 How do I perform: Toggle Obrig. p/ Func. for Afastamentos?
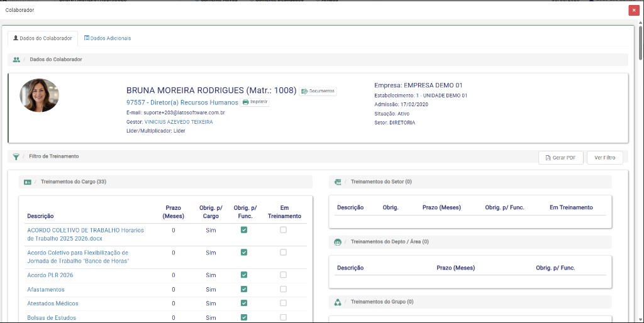(x=244, y=289)
